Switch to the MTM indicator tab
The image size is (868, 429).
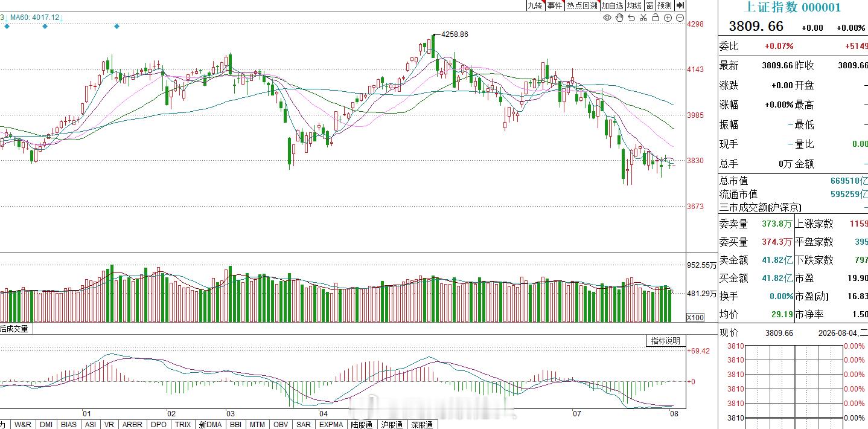pyautogui.click(x=257, y=424)
